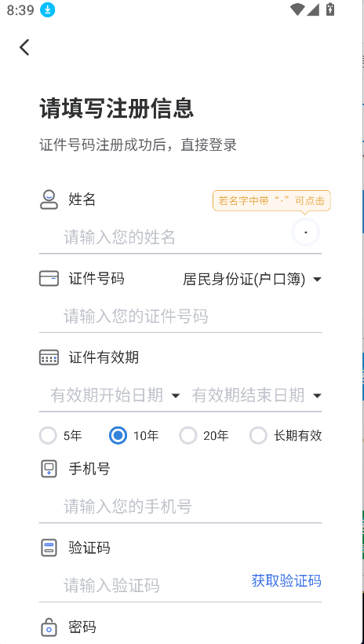Click the person icon beside 姓名

pos(49,199)
